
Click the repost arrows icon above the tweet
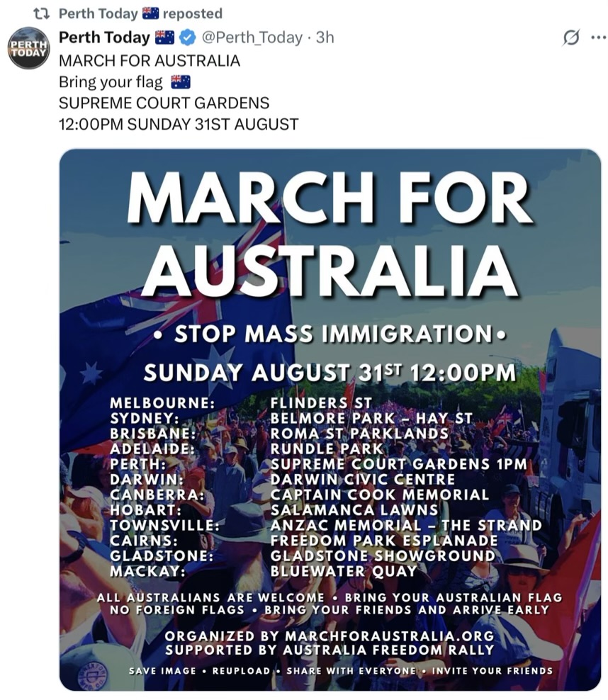pos(42,14)
